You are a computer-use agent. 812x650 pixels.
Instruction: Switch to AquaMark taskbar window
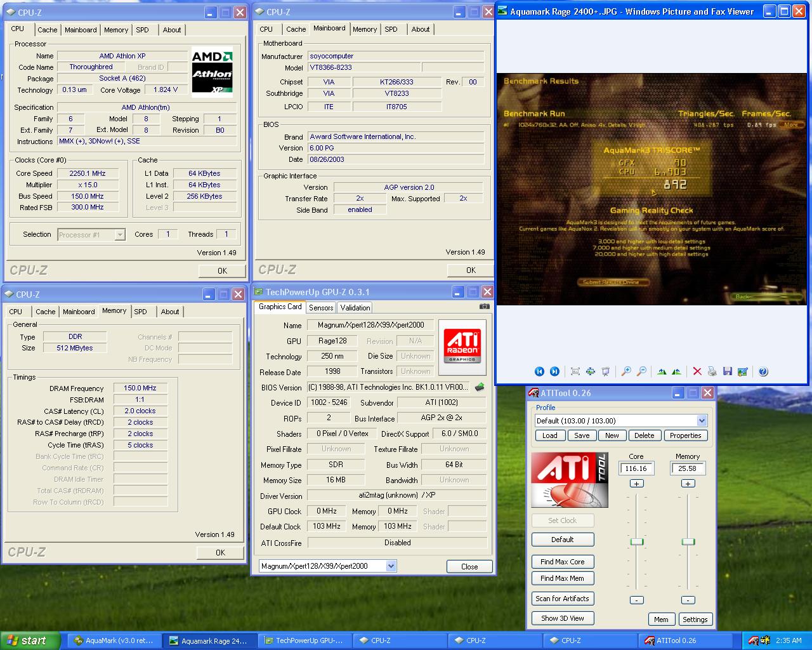pos(114,640)
